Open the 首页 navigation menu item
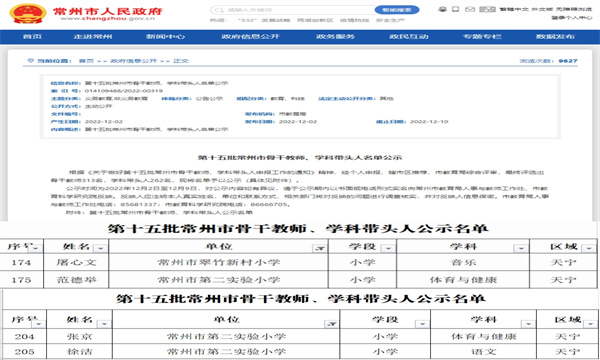This screenshot has height=360, width=600. pyautogui.click(x=32, y=37)
